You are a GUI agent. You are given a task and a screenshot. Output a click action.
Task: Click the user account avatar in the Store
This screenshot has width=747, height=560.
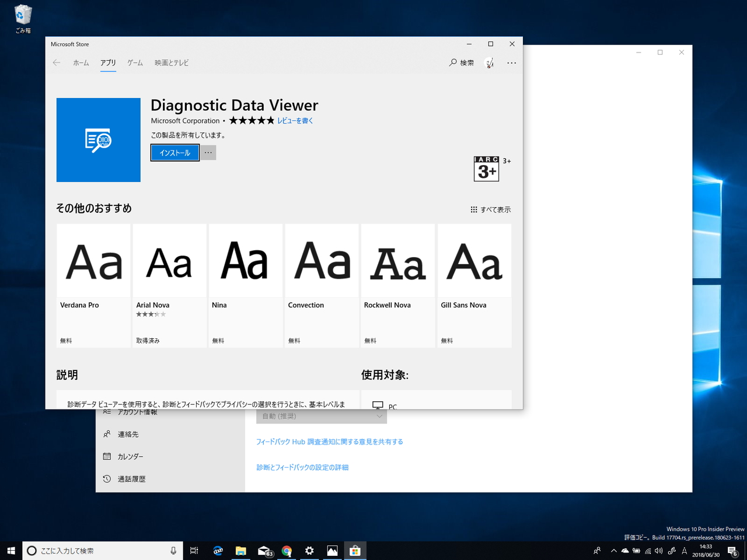pos(489,62)
